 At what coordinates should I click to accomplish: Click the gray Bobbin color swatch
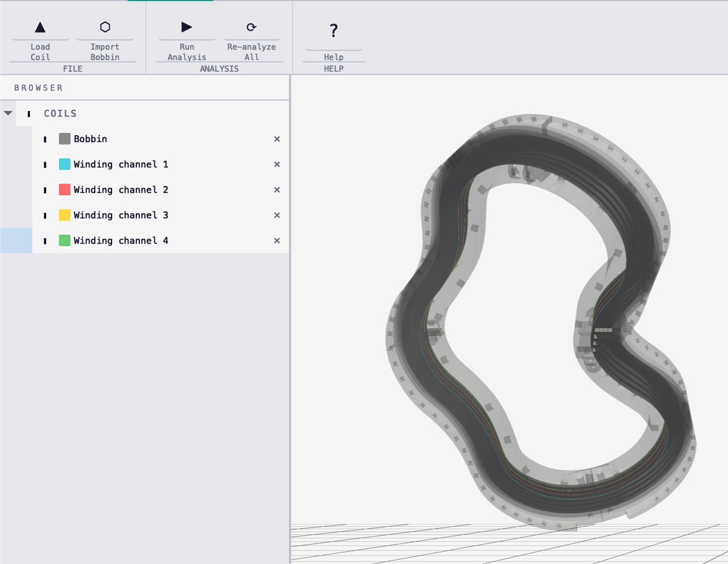pos(65,139)
